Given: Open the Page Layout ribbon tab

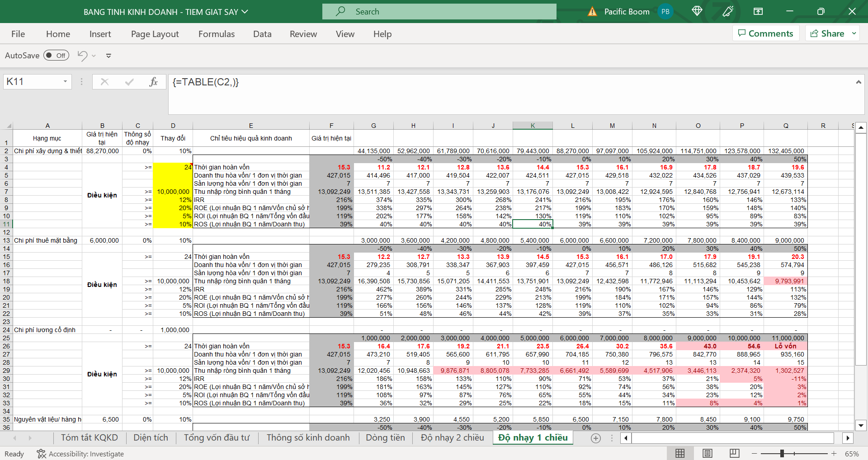Looking at the screenshot, I should tap(155, 34).
